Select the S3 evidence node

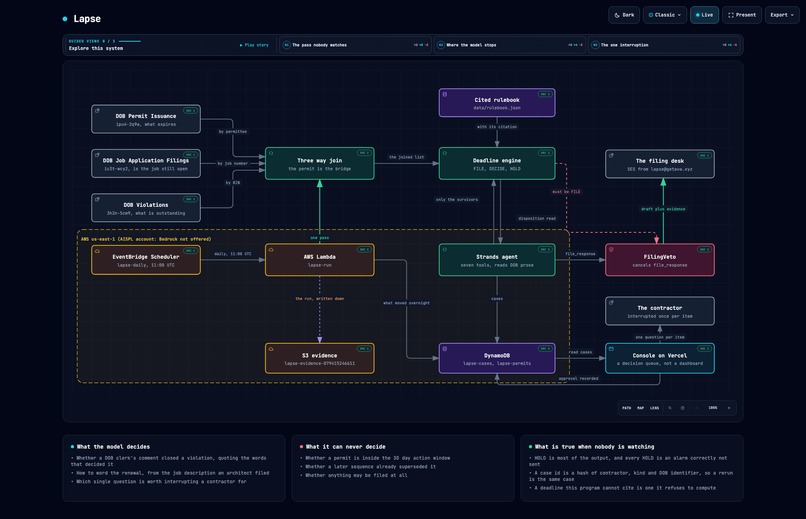320,358
